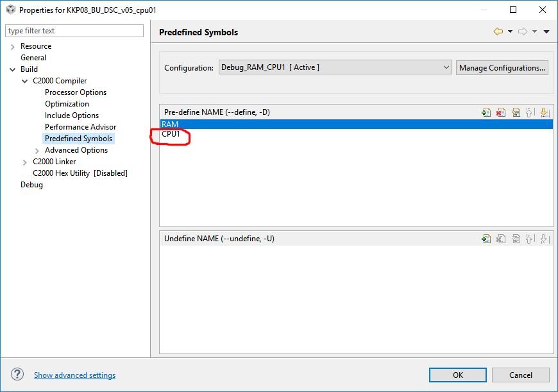Collapse the C2000 Compiler node
The height and width of the screenshot is (392, 558).
point(24,81)
